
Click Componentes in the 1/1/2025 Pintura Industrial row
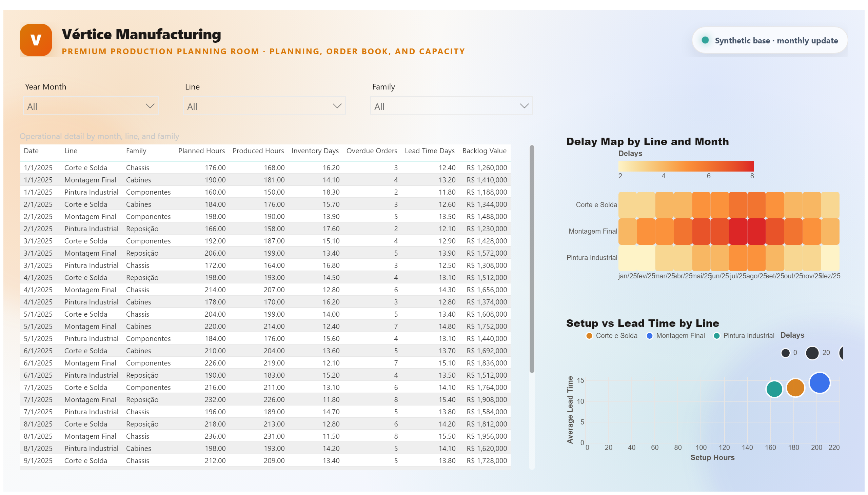pos(148,192)
